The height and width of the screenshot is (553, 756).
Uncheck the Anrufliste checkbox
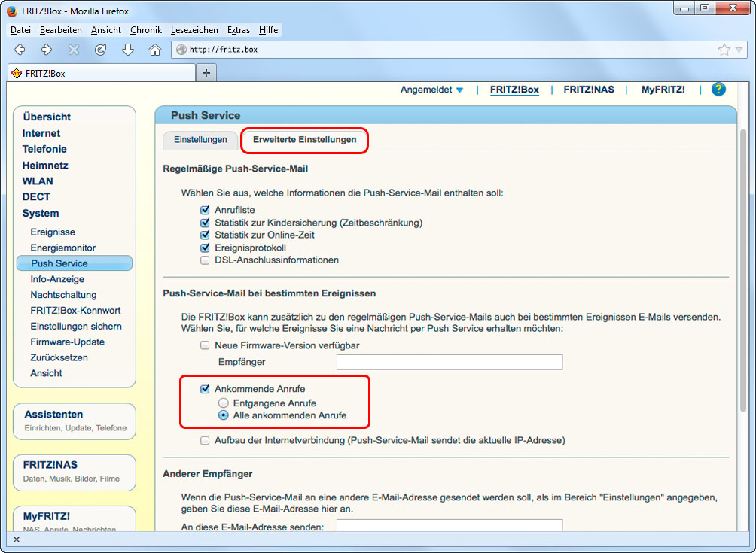coord(205,210)
